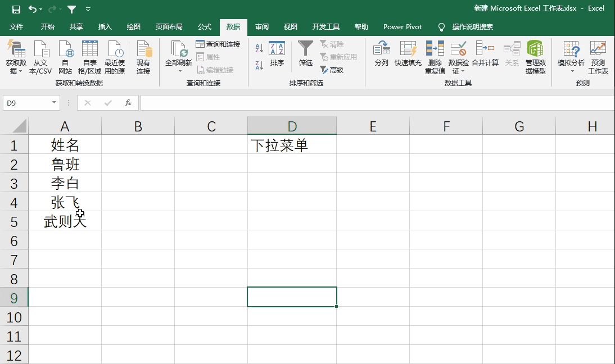Expand the What-If Analysis (模拟分析) menu
The width and height of the screenshot is (615, 364).
tap(572, 71)
